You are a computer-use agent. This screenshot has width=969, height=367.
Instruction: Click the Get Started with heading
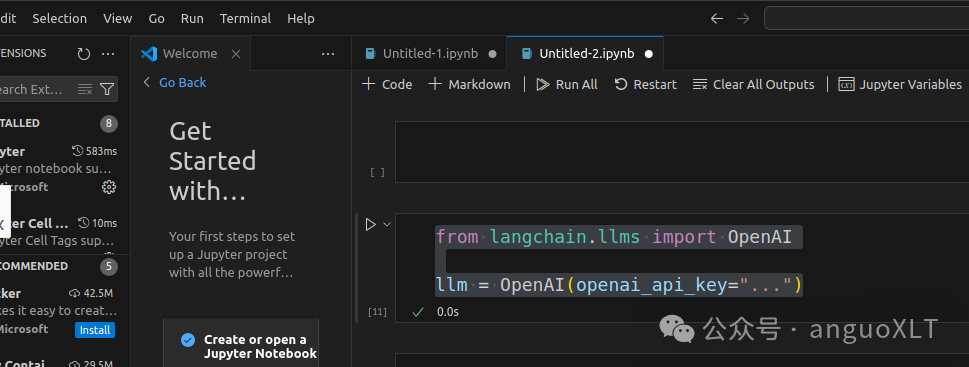click(x=212, y=161)
